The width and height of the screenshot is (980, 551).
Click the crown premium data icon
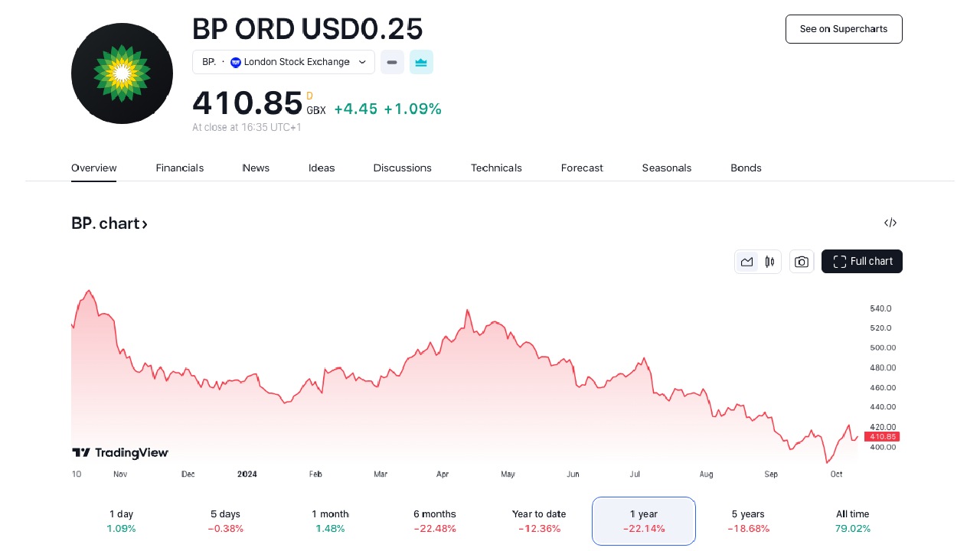(421, 62)
